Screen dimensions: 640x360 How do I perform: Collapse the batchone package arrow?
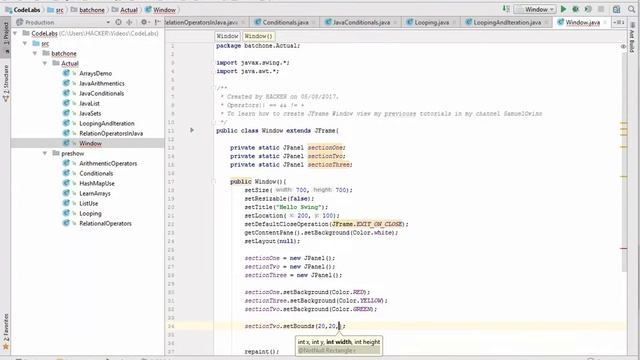(x=35, y=53)
